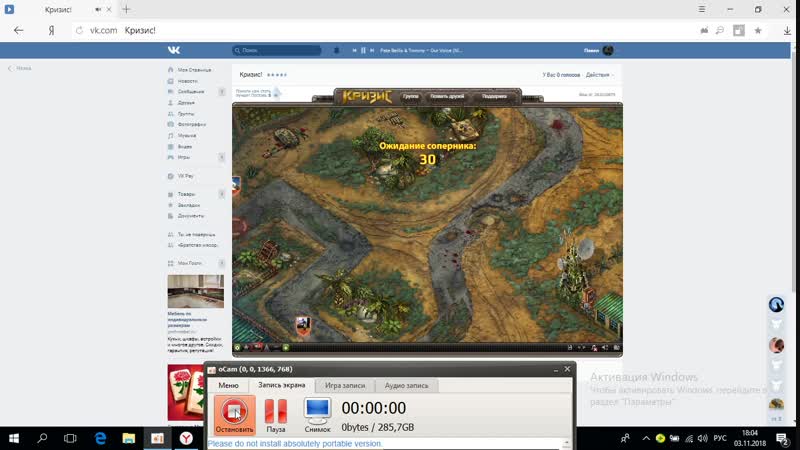Open Закладки in VK sidebar
The image size is (800, 450).
[x=185, y=205]
